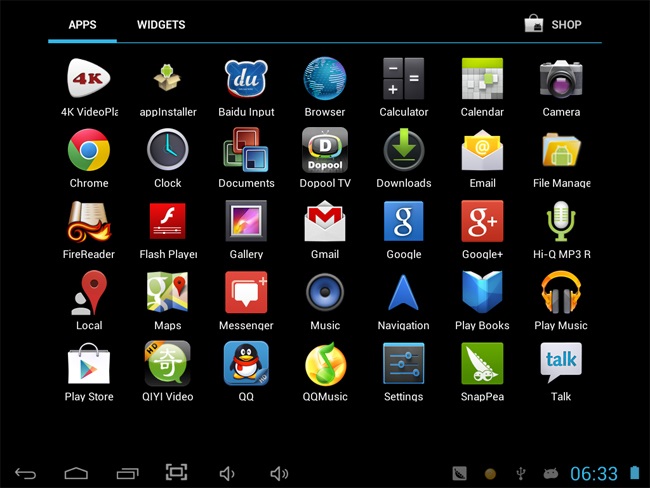Tap the USB connection status icon
Screen dimensions: 650x488
(521, 473)
